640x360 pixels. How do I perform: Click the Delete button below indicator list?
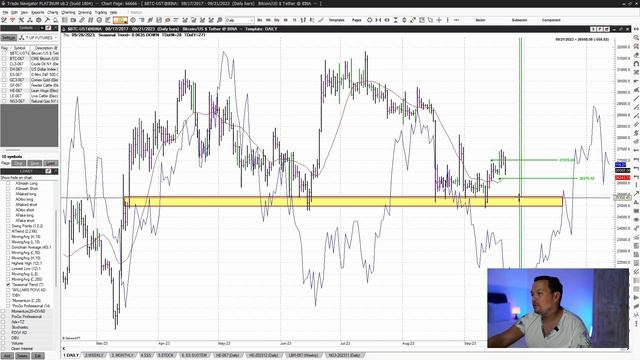pos(22,356)
